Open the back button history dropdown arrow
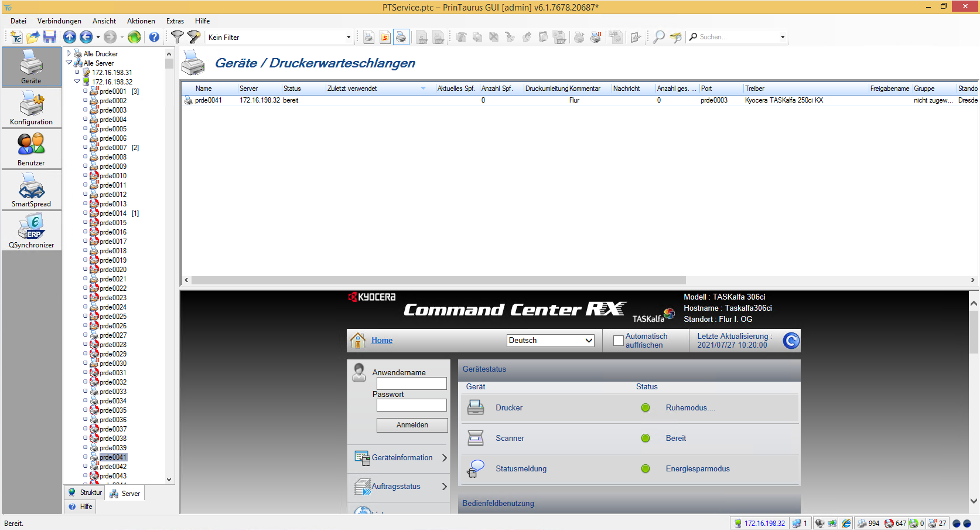Viewport: 980px width, 530px height. point(98,37)
